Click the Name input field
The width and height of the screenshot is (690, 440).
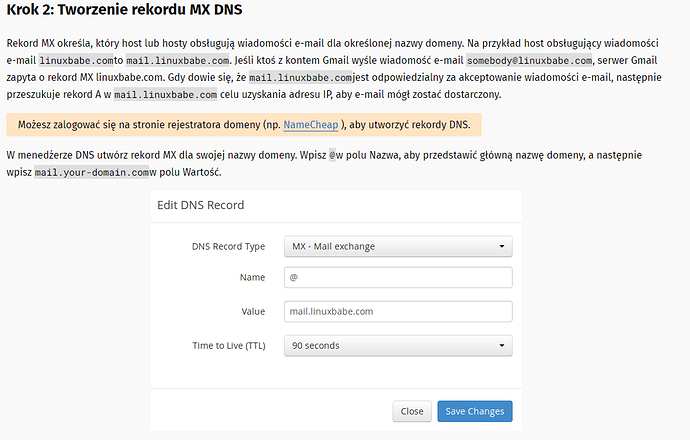[398, 278]
